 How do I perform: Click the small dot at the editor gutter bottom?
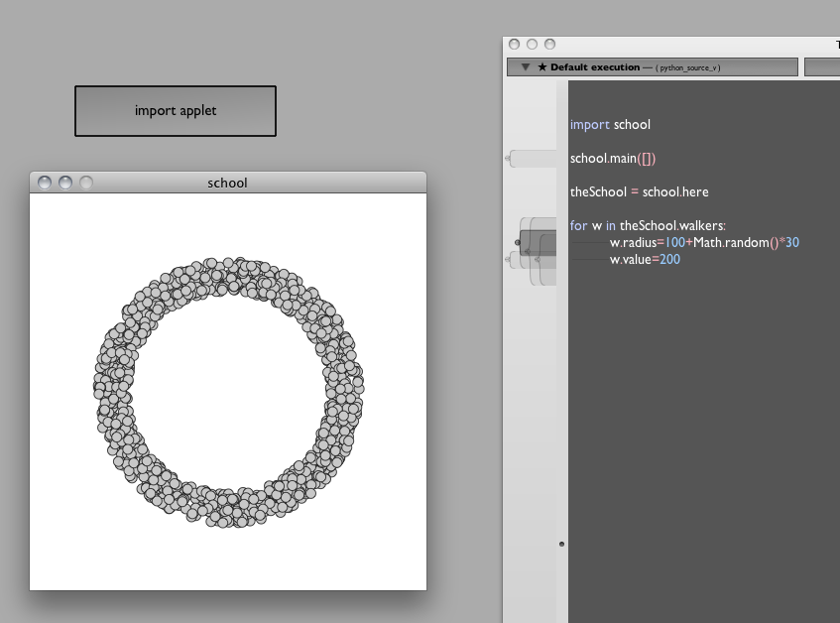[562, 545]
